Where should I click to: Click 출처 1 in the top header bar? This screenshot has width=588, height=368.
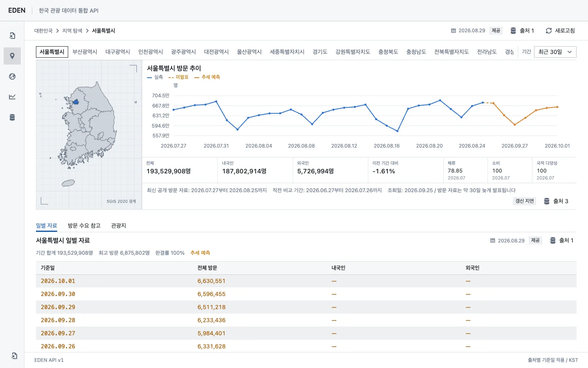(522, 31)
